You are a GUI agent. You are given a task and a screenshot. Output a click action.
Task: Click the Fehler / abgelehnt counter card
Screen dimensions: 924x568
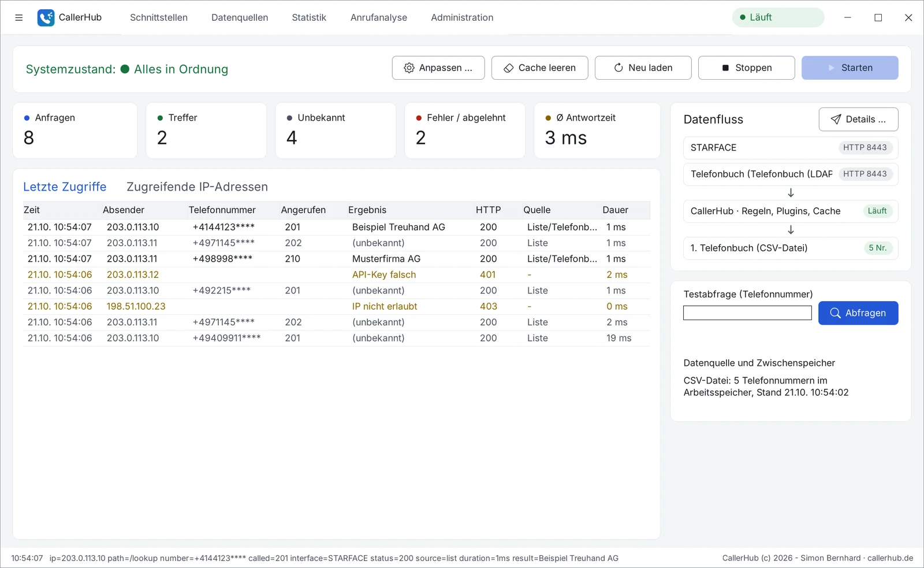pos(465,131)
